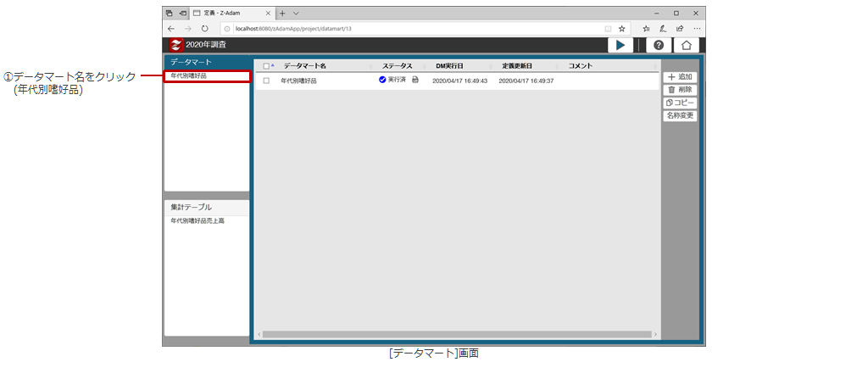868x373 pixels.
Task: Sort by データマート名 column
Action: (305, 66)
